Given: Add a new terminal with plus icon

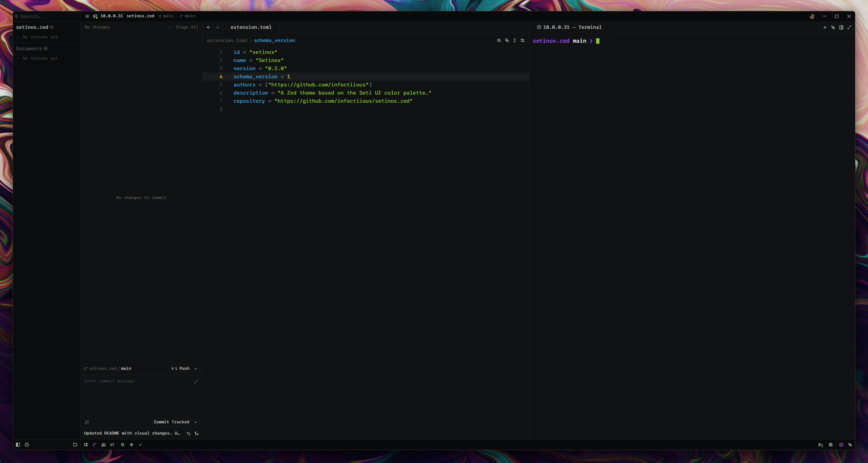Looking at the screenshot, I should click(825, 27).
